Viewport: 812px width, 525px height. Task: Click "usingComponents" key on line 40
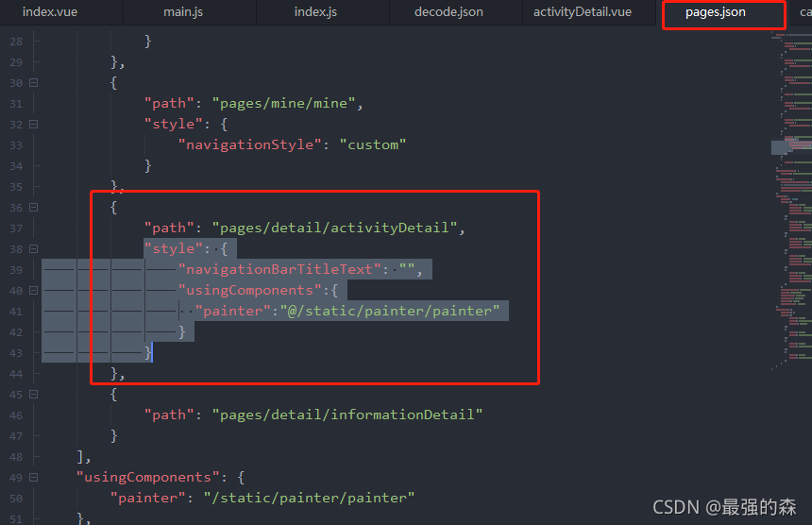[250, 290]
